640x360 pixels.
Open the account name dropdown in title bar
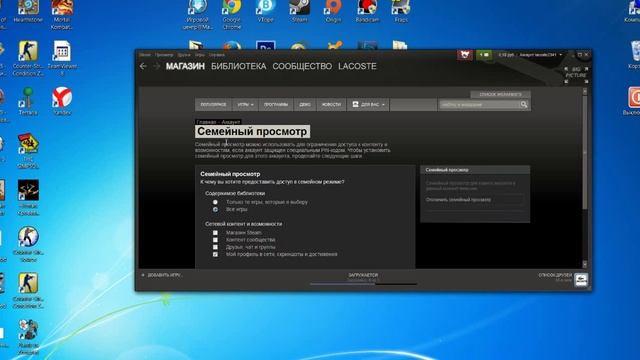[x=540, y=55]
